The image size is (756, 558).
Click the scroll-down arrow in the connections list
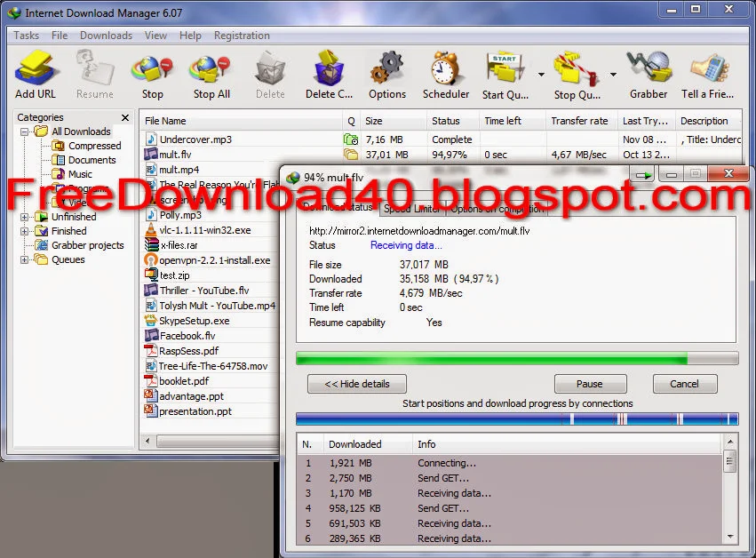click(x=730, y=537)
